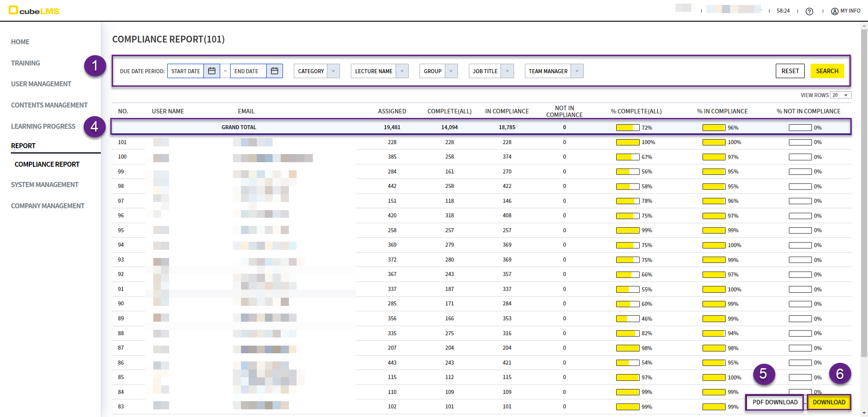Click the Start Date input field
This screenshot has width=868, height=417.
[x=186, y=71]
